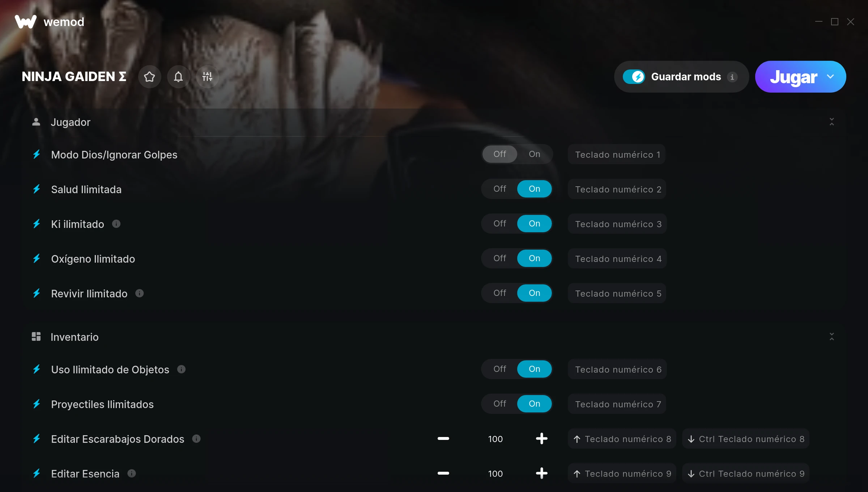Collapse the Jugador section
Screen dimensions: 868x492
pyautogui.click(x=831, y=122)
